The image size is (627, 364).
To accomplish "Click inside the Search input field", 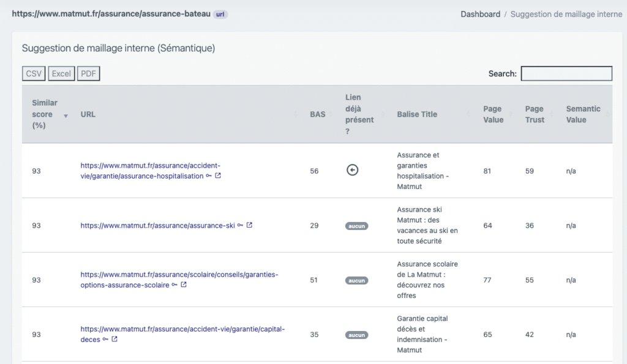I will (x=566, y=73).
